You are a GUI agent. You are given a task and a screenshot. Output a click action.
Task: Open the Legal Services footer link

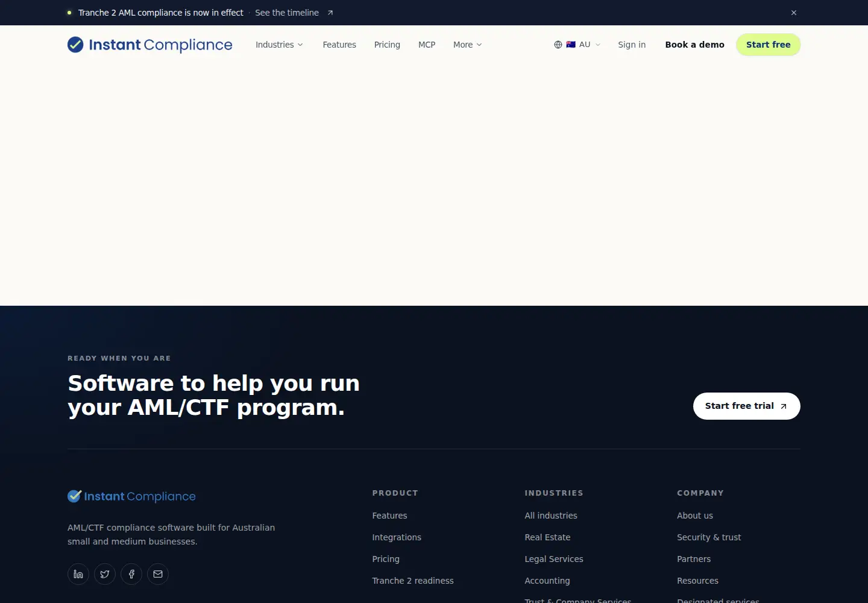(554, 559)
